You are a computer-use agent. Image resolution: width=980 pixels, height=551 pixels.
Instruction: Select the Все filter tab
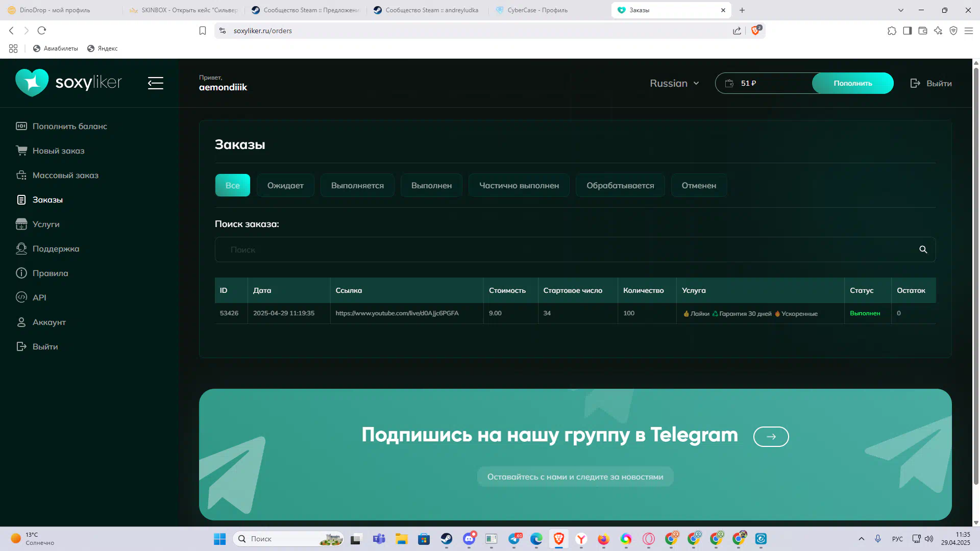coord(233,185)
